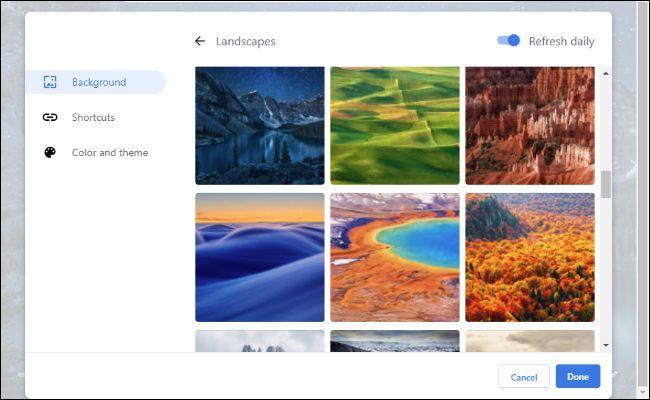Turn off the Refresh daily toggle
The height and width of the screenshot is (400, 650).
508,41
